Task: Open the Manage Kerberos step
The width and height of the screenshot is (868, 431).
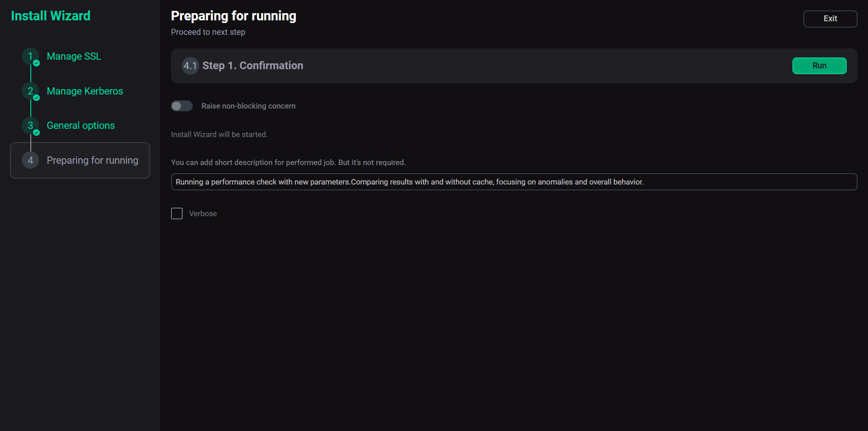Action: click(x=85, y=91)
